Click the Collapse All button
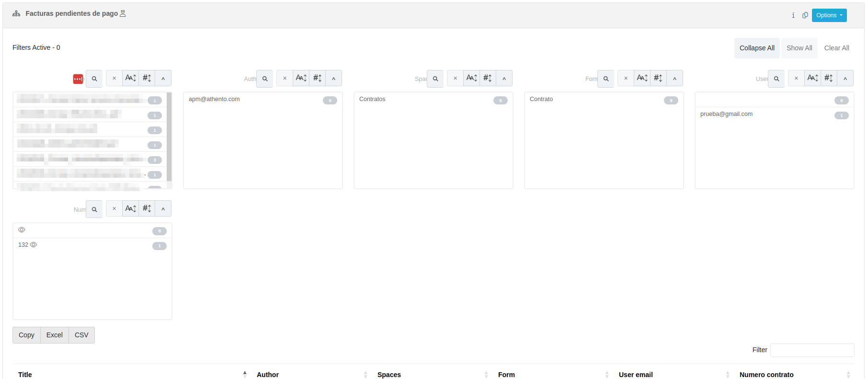Screen dimensions: 868x379 (756, 48)
